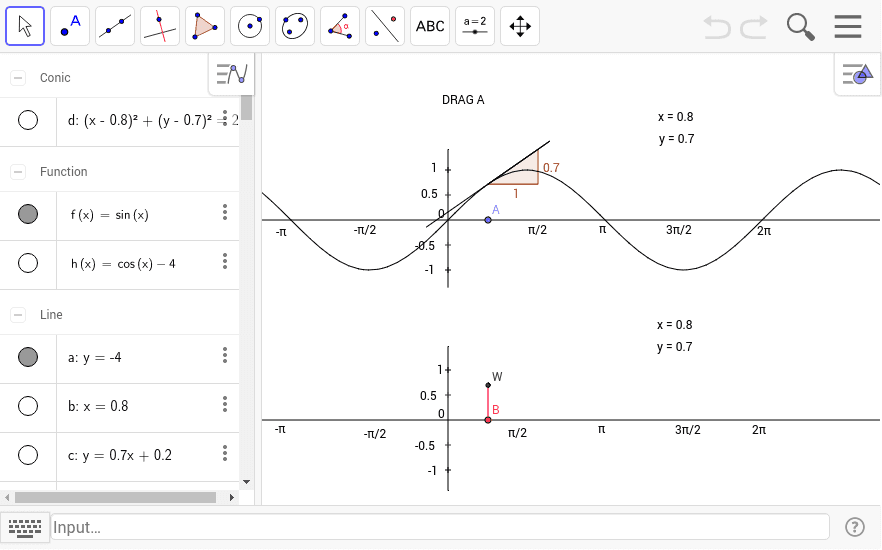This screenshot has width=882, height=550.
Task: Select the ABC Text tool
Action: (430, 26)
